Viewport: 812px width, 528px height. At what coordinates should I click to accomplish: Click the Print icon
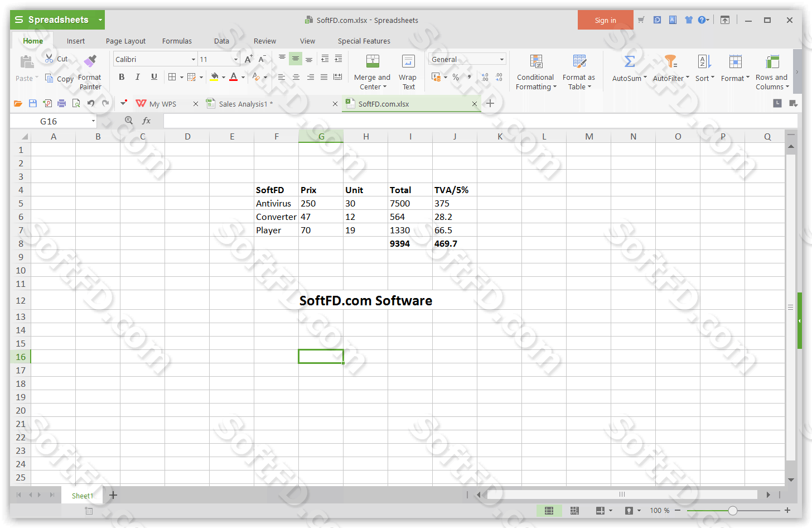pyautogui.click(x=62, y=103)
